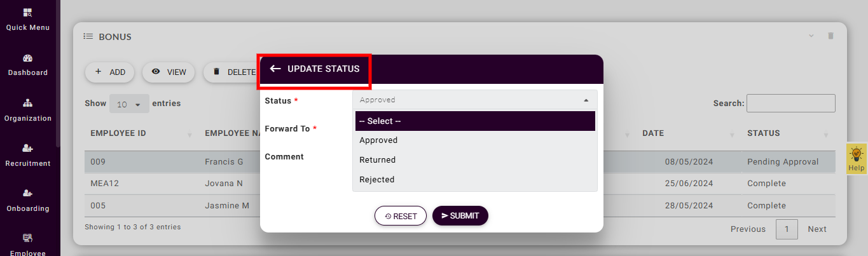Image resolution: width=868 pixels, height=256 pixels.
Task: Click the View button with the eye icon
Action: pos(169,72)
